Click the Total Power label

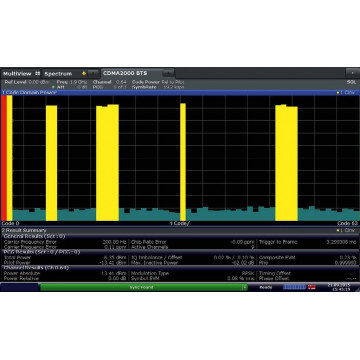point(17,258)
